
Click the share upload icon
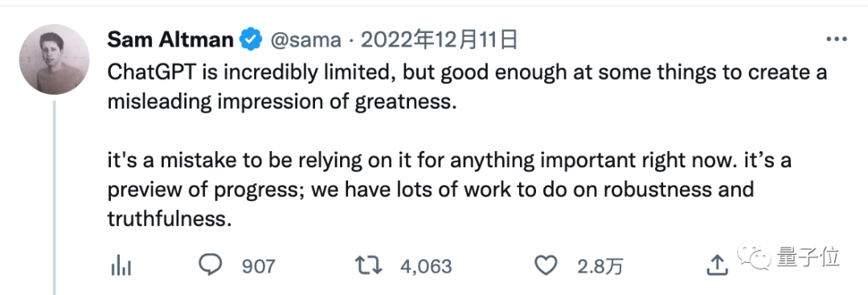[x=718, y=266]
